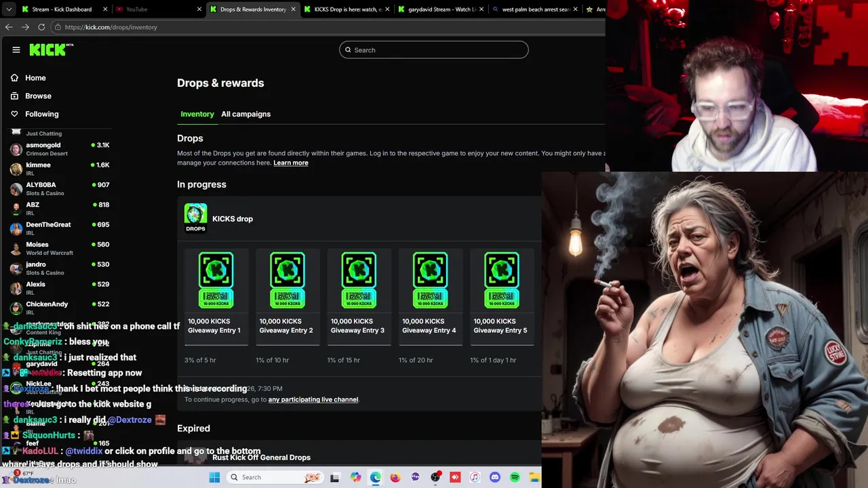Open Firefox from taskbar

(395, 477)
